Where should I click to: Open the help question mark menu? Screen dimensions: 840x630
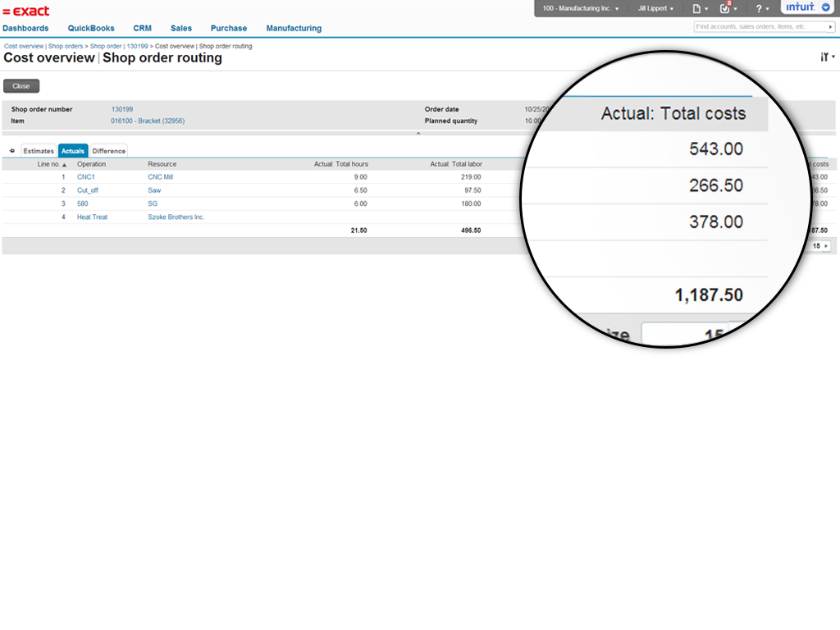760,8
